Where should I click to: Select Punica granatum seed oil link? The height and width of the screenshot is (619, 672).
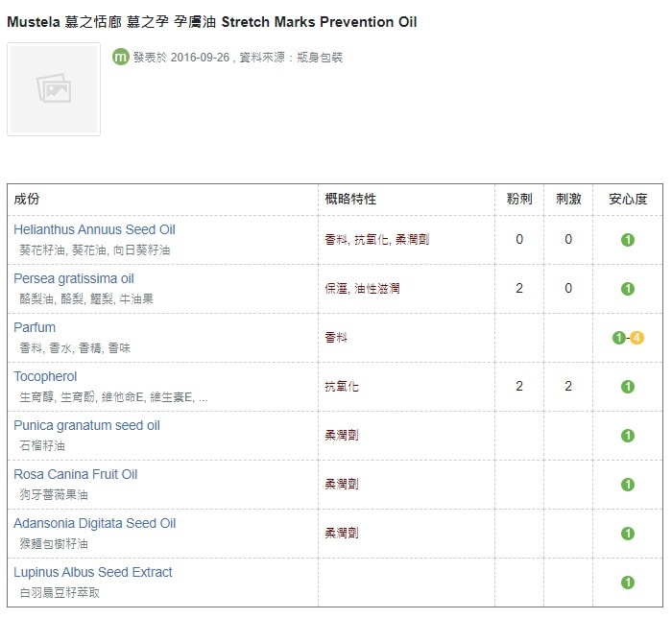(86, 425)
